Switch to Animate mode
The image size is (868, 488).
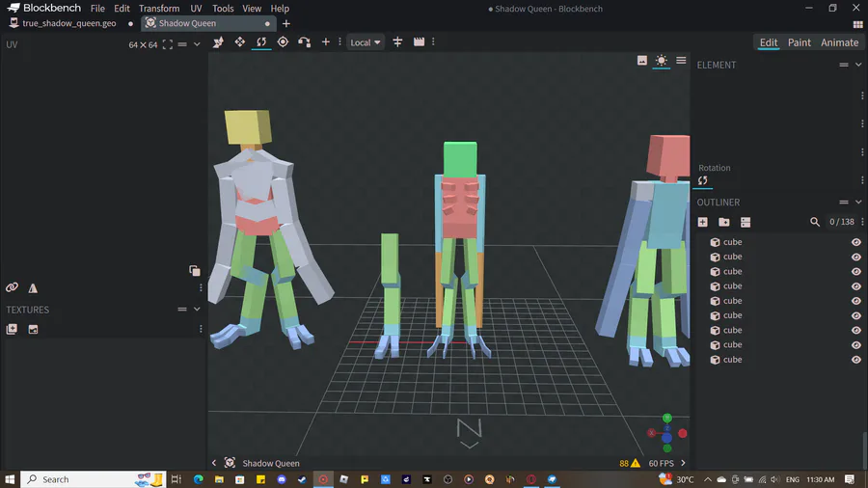[x=839, y=42]
